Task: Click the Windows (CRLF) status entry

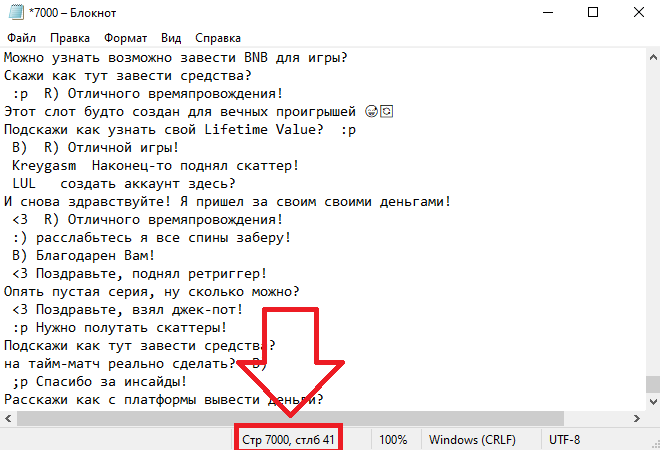Action: point(472,440)
